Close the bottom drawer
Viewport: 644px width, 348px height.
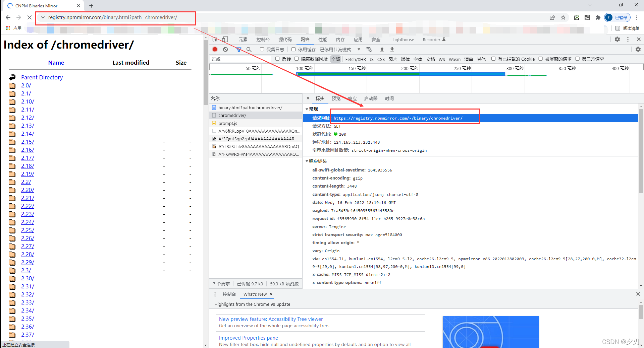[x=638, y=294]
